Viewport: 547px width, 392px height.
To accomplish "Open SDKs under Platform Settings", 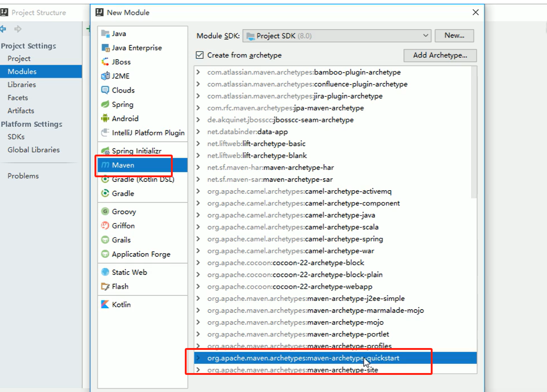I will (x=16, y=137).
